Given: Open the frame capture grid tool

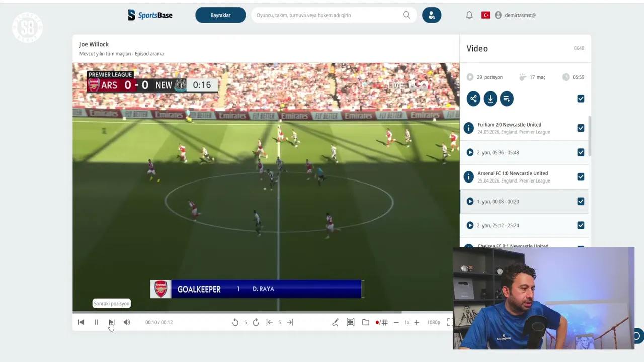Looking at the screenshot, I should (351, 322).
